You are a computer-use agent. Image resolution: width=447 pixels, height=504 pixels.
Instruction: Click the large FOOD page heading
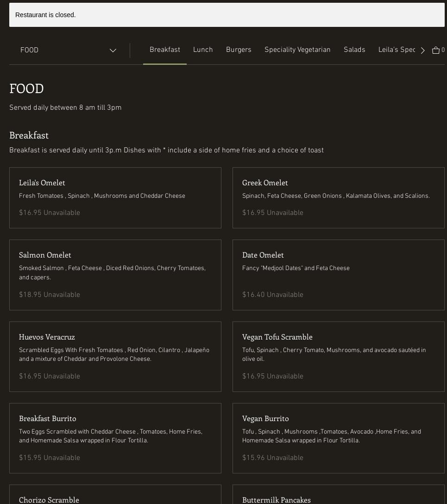tap(26, 89)
